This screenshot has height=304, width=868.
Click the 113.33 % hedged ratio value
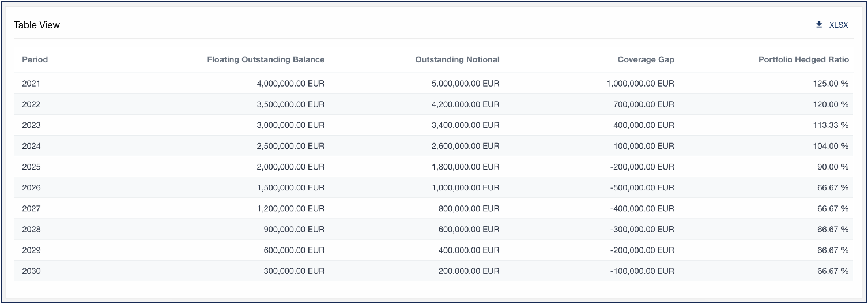pyautogui.click(x=832, y=125)
